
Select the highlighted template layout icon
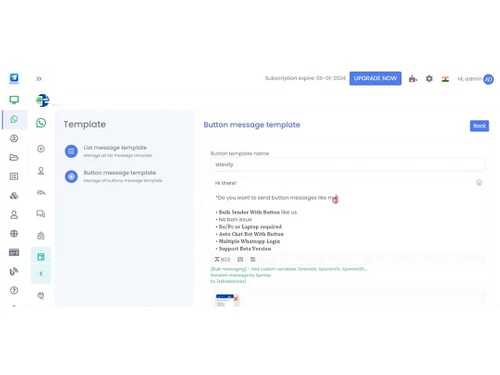point(41,256)
